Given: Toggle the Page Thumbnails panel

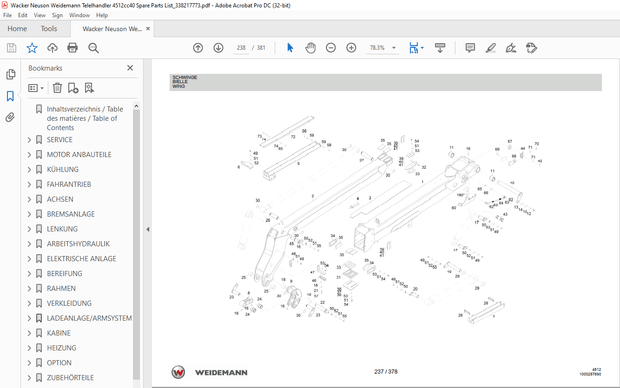Looking at the screenshot, I should (11, 74).
